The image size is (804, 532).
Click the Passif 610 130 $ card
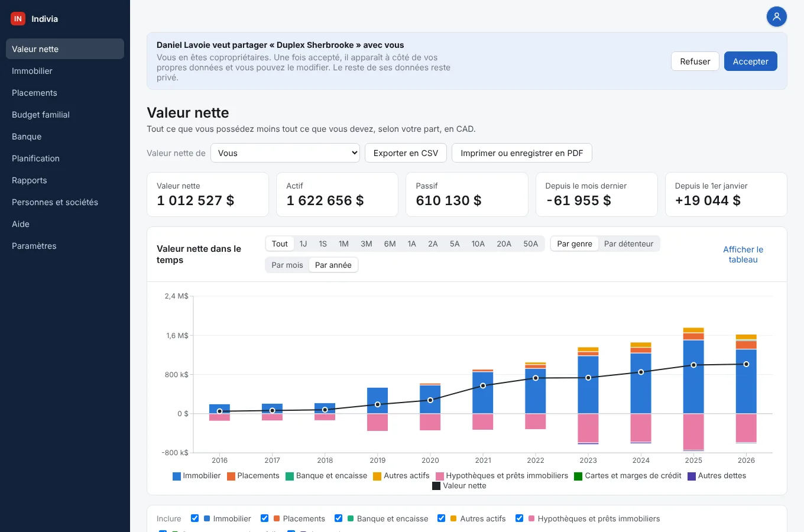pos(467,194)
